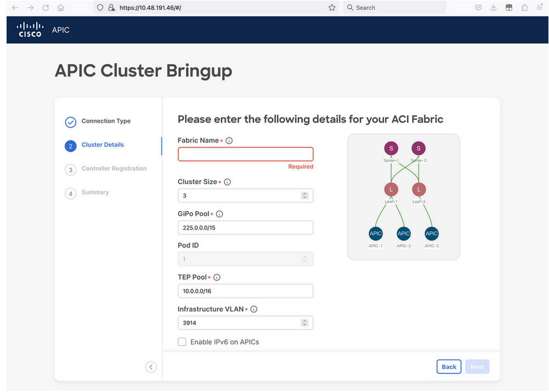Adjust Cluster Size with the spinner arrows
Image resolution: width=549 pixels, height=392 pixels.
tap(304, 195)
